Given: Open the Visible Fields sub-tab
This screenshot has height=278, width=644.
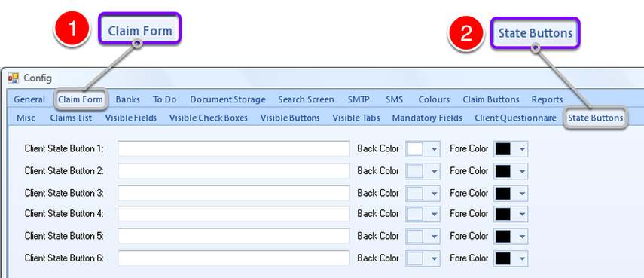Looking at the screenshot, I should pos(130,118).
